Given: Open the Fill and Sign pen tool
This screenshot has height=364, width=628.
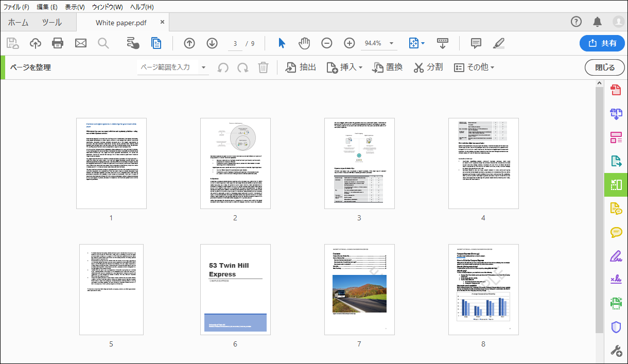Looking at the screenshot, I should pyautogui.click(x=616, y=256).
